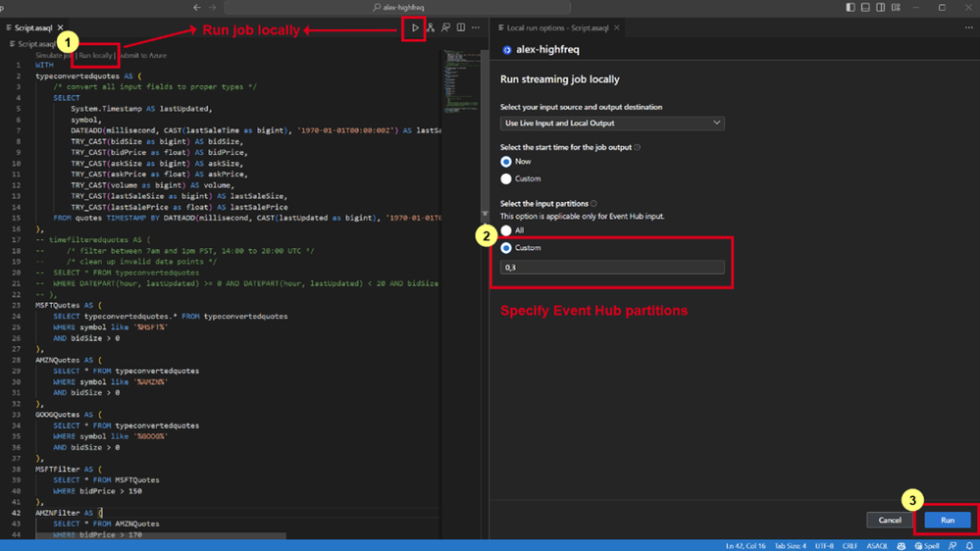Click custom partitions input field with 0,3
Viewport: 980px width, 551px height.
click(612, 268)
